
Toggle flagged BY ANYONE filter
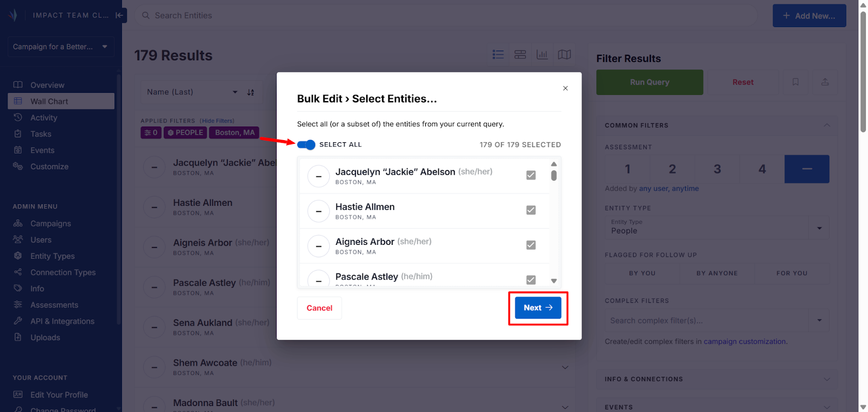coord(717,274)
